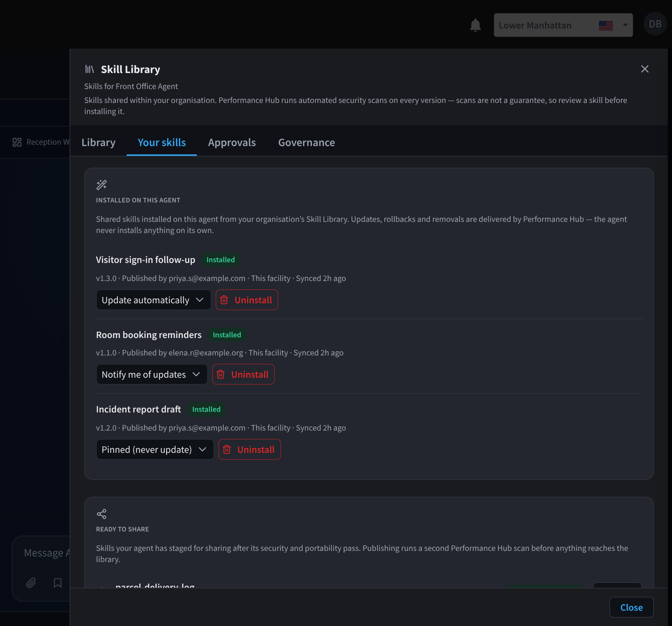The image size is (672, 626).
Task: Uninstall Room booking reminders skill
Action: coord(243,374)
